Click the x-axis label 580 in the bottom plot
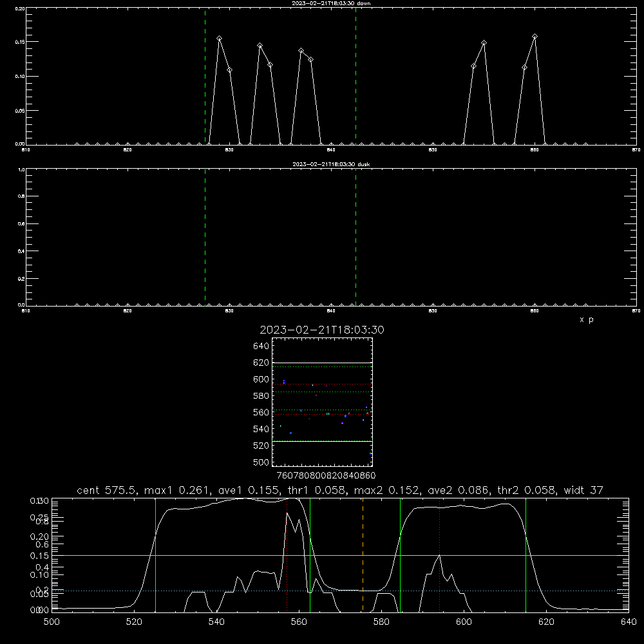 pyautogui.click(x=381, y=622)
